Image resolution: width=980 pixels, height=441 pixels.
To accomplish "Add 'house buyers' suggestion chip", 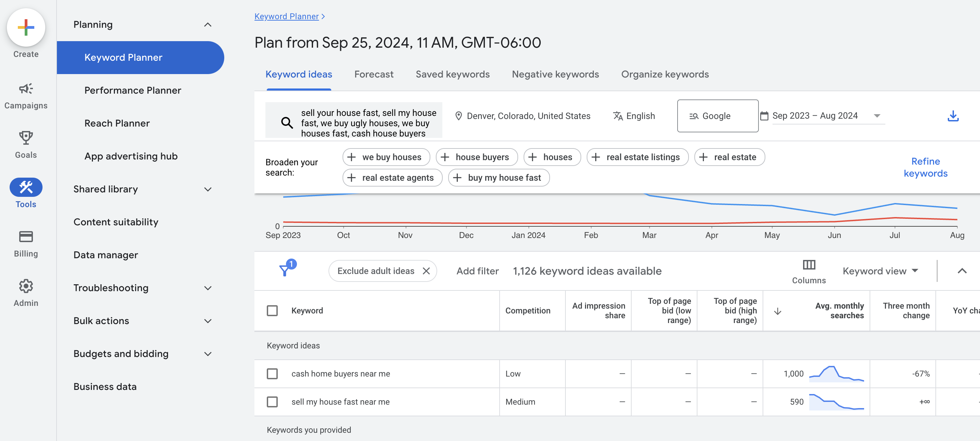I will coord(477,157).
